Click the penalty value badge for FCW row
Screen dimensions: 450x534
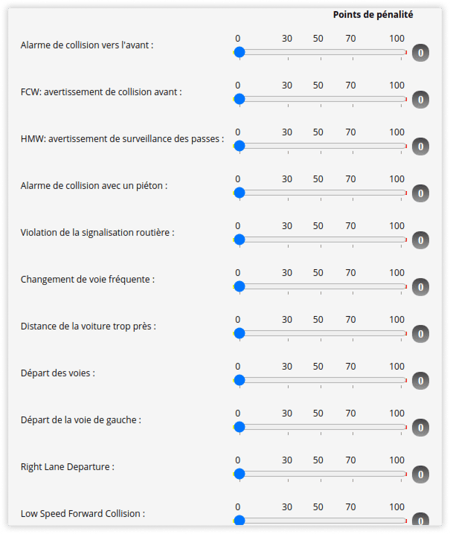(x=420, y=100)
